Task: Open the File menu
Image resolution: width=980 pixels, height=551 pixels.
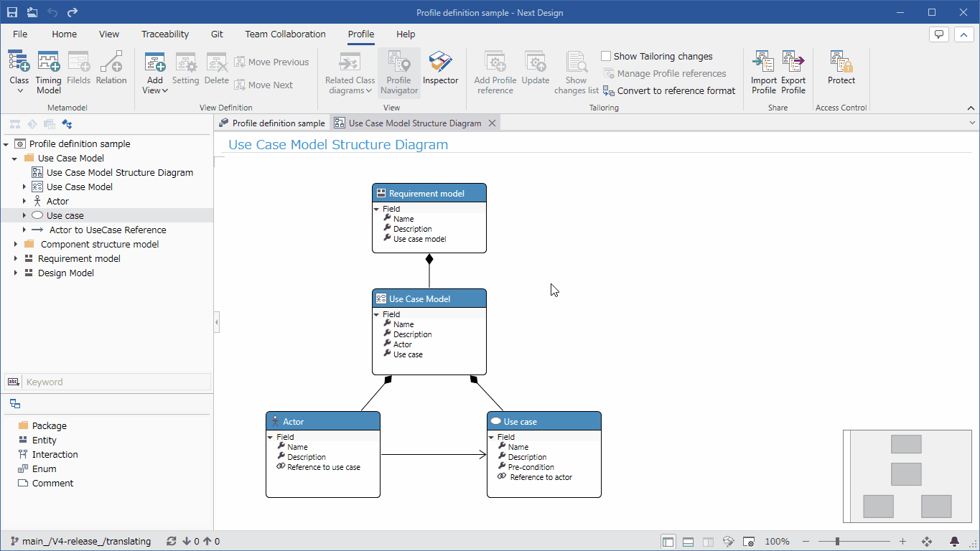Action: coord(20,34)
